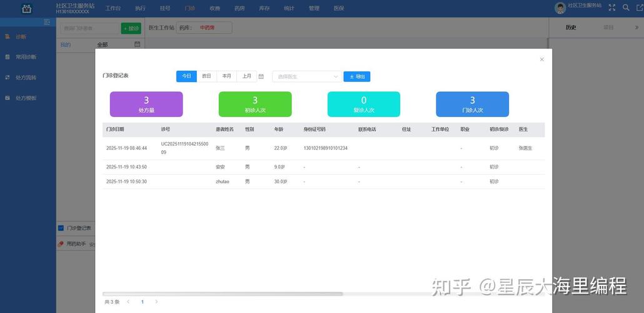Close the 门诊登记表 dialog
The width and height of the screenshot is (644, 313).
click(x=541, y=59)
